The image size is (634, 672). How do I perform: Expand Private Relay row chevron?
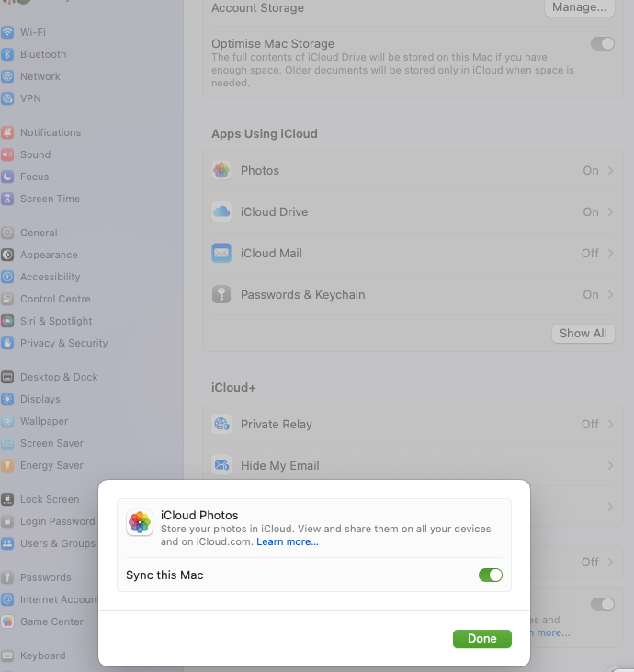(x=610, y=425)
